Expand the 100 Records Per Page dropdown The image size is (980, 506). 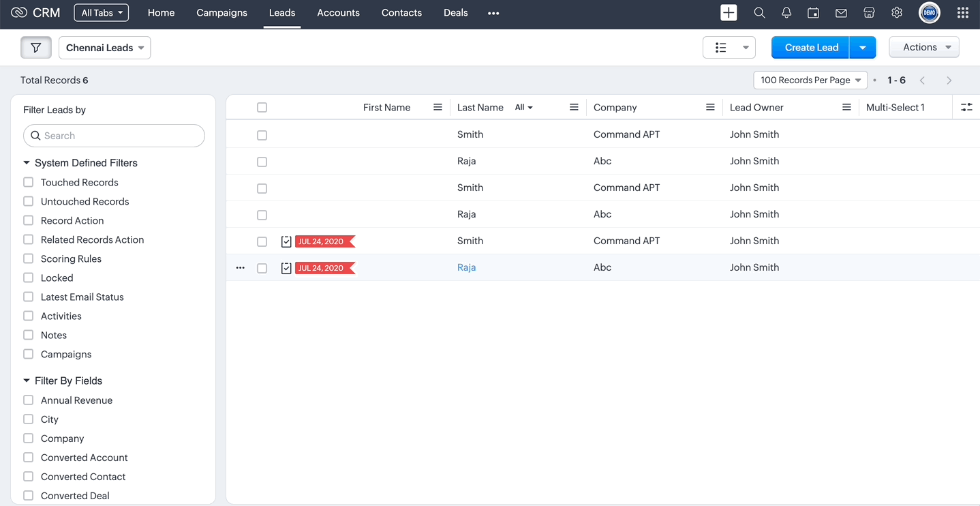(x=810, y=80)
